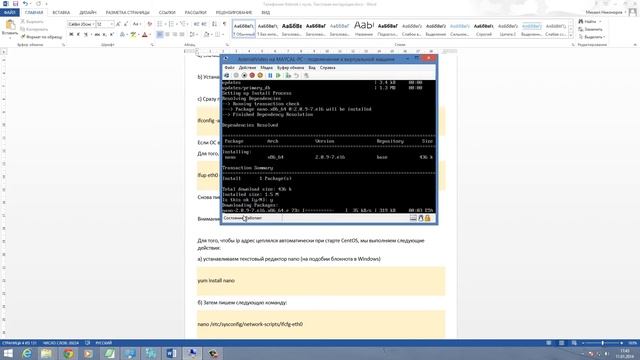Screen dimensions: 640x360
Task: Click the lock icon in VM status bar
Action: pyautogui.click(x=427, y=218)
